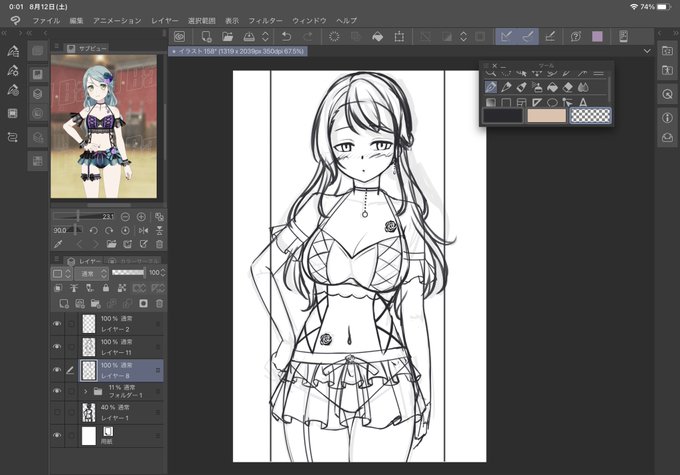The width and height of the screenshot is (680, 475).
Task: Select the Balloon tool in the tool palette
Action: (552, 102)
